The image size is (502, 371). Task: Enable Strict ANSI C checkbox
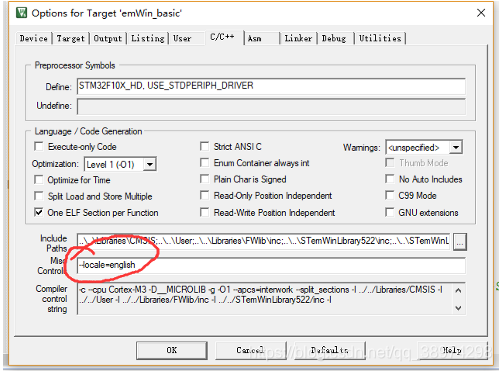tap(204, 146)
